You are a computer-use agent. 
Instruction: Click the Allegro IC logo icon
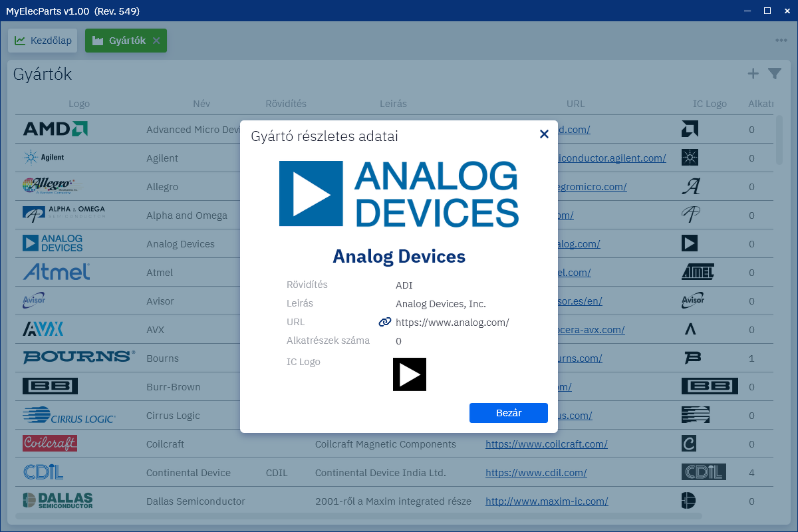coord(691,186)
